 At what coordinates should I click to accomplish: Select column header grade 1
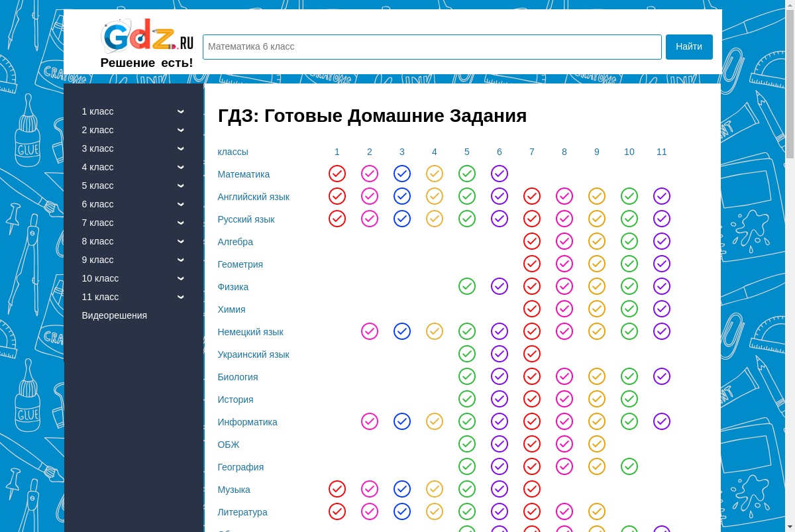tap(337, 152)
